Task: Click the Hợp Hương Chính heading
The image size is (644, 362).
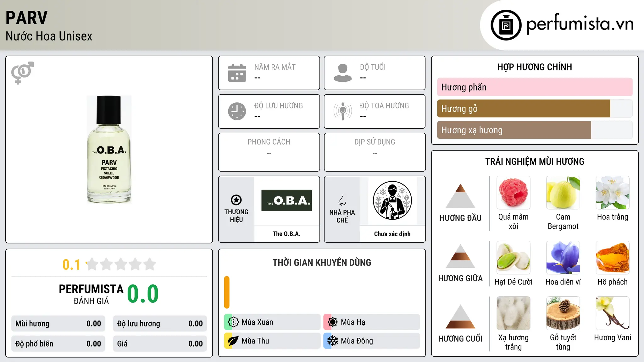Action: coord(535,67)
